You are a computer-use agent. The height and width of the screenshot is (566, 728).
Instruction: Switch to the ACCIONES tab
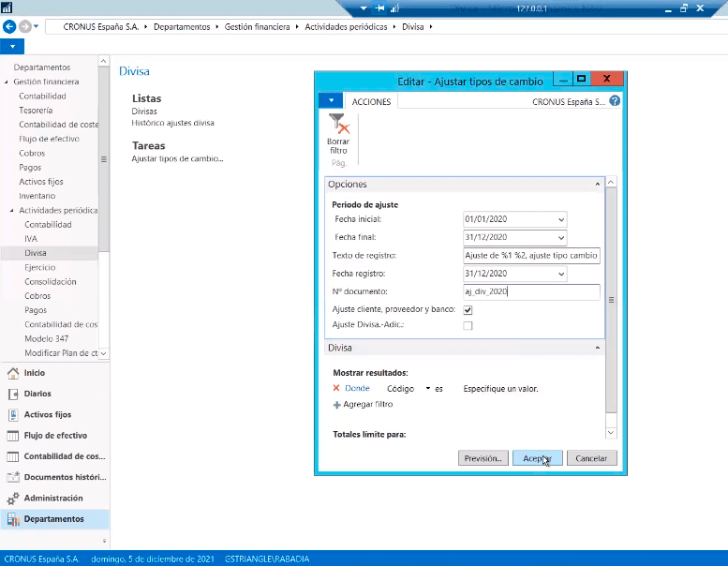tap(371, 101)
